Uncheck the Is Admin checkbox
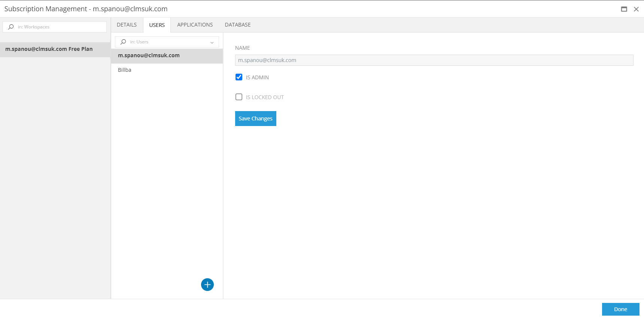The width and height of the screenshot is (644, 319). 239,77
